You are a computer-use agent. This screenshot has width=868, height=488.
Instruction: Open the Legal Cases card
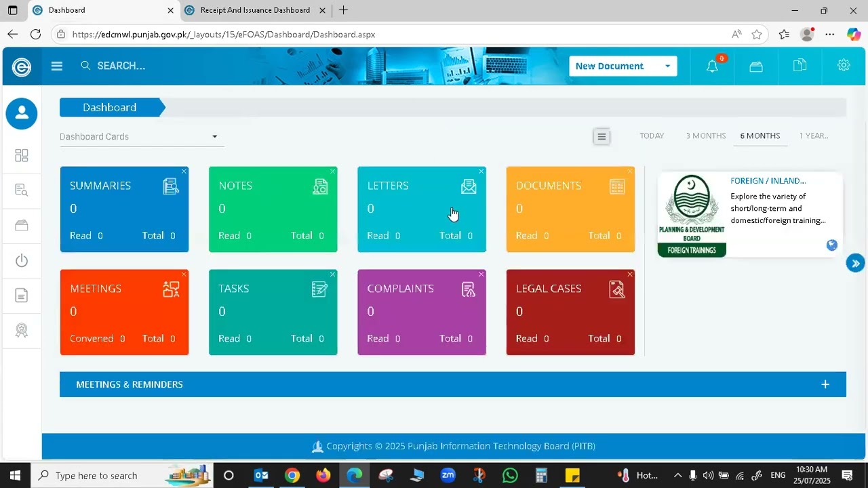(570, 312)
